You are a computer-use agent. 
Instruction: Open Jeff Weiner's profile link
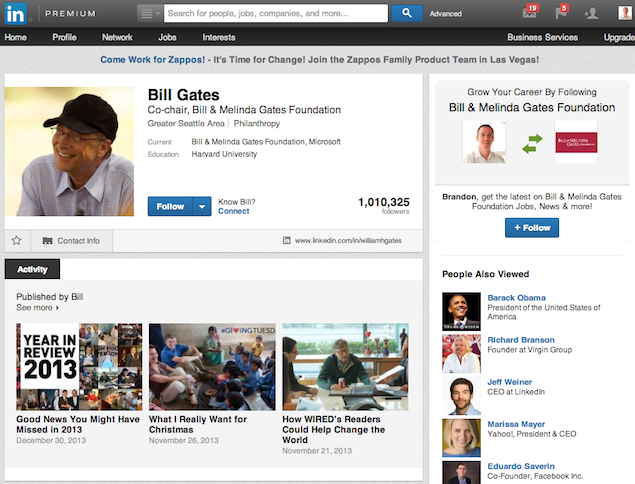click(509, 382)
